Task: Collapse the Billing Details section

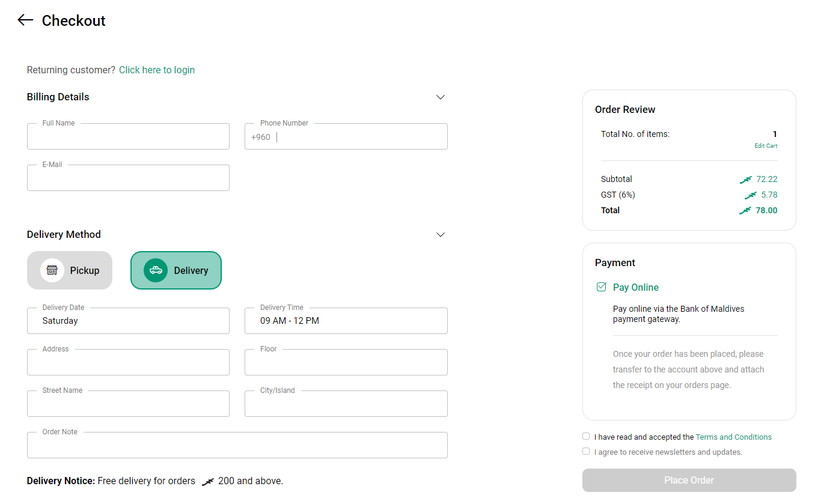Action: (x=441, y=97)
